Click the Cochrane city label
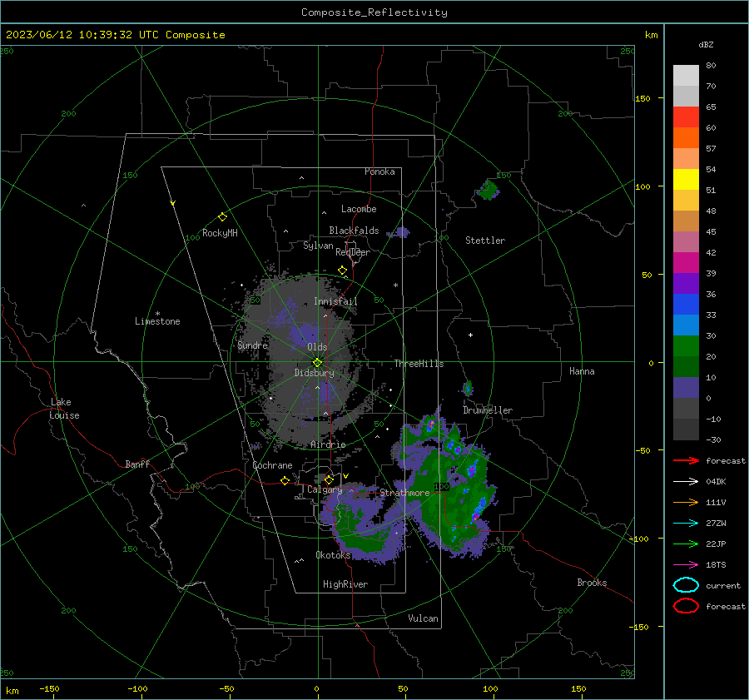The image size is (749, 700). click(272, 465)
